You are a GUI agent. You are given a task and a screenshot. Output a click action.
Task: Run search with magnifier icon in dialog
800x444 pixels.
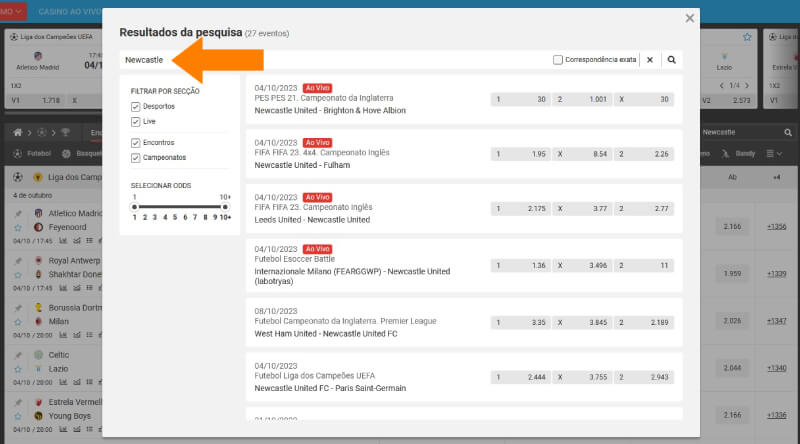tap(671, 60)
